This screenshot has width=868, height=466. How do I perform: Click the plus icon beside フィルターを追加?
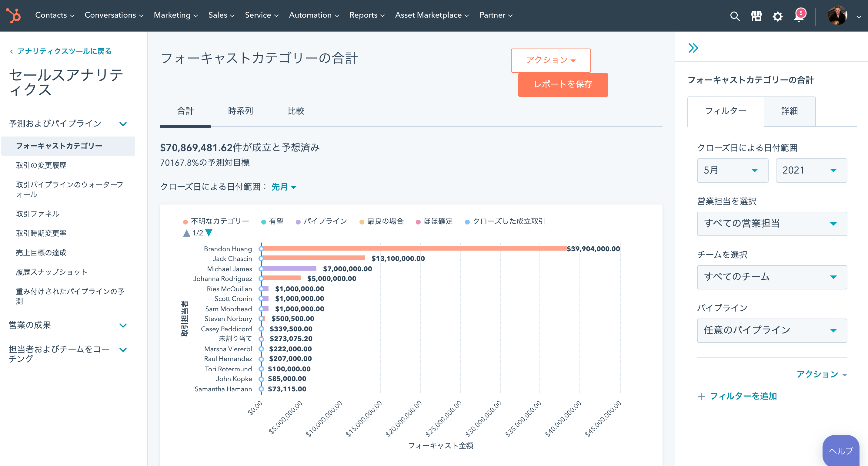click(701, 397)
